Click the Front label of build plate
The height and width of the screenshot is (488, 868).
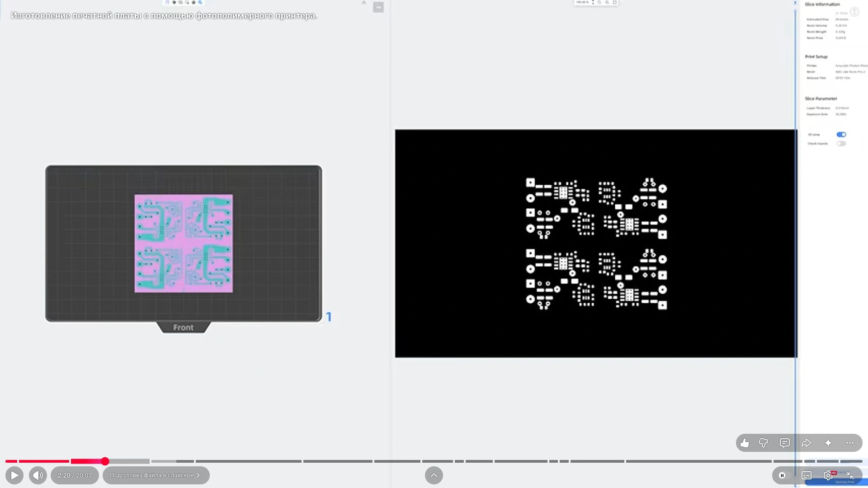183,328
